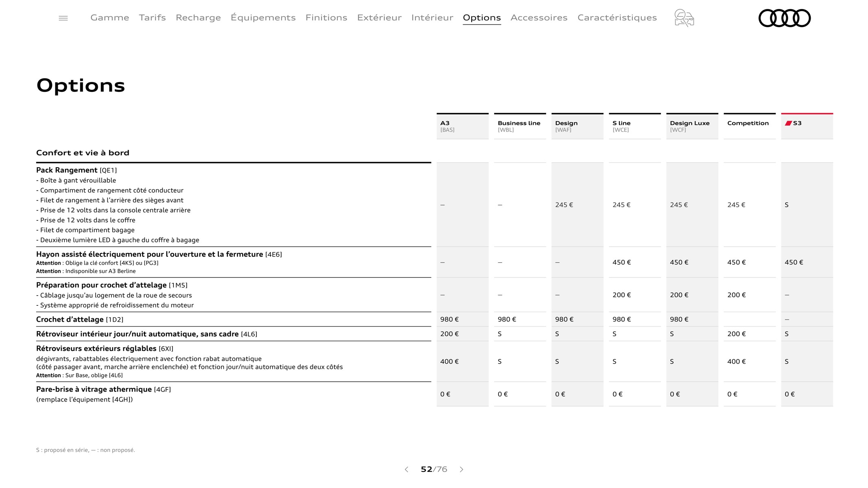Click the dealer consultation icon
The height and width of the screenshot is (488, 868).
click(x=684, y=18)
